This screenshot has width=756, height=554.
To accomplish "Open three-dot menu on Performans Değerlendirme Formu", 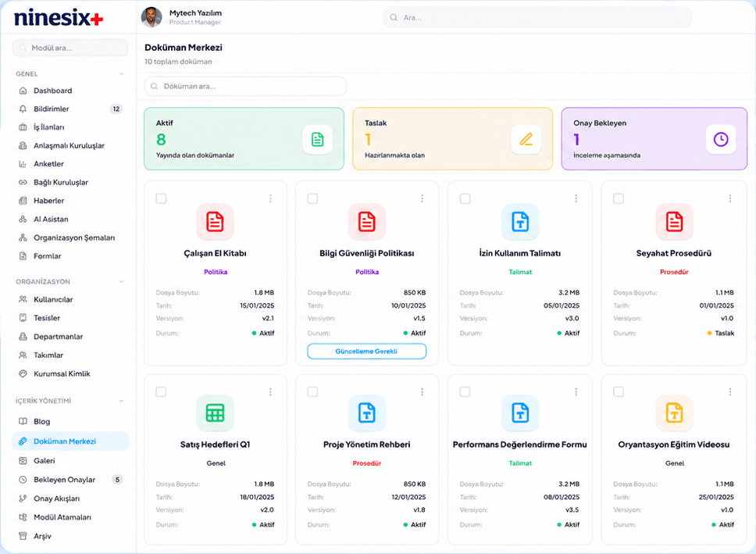I will click(x=576, y=391).
